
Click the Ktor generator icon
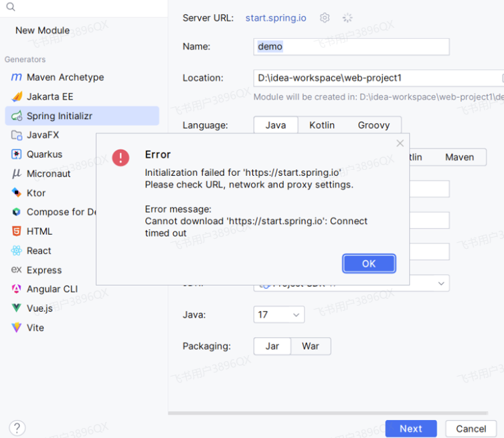(16, 193)
